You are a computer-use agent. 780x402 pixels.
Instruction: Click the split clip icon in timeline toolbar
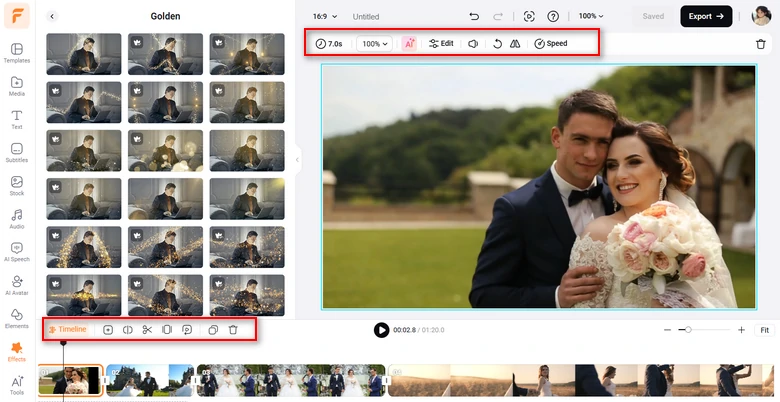128,329
